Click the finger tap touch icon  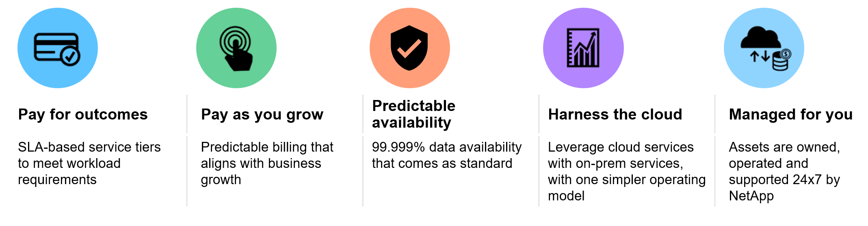pyautogui.click(x=236, y=49)
